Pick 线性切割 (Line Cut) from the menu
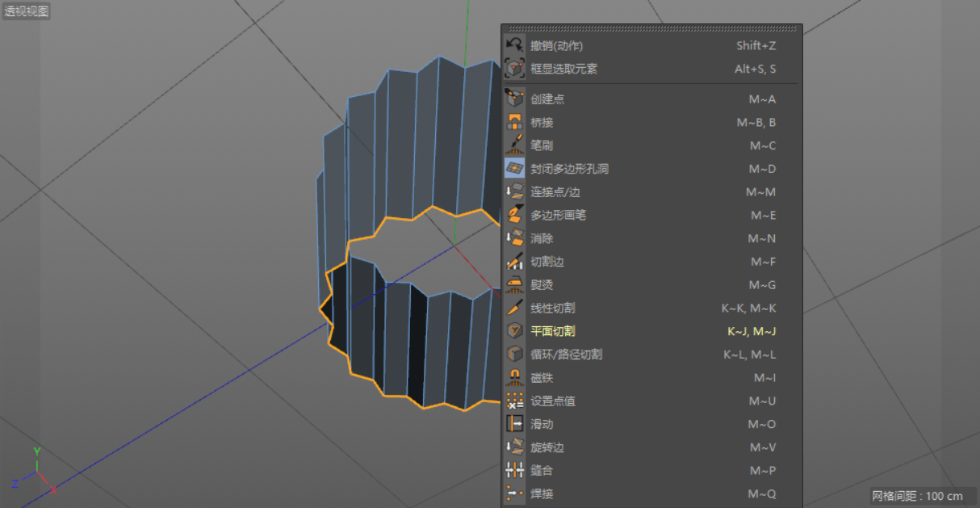 pos(552,309)
